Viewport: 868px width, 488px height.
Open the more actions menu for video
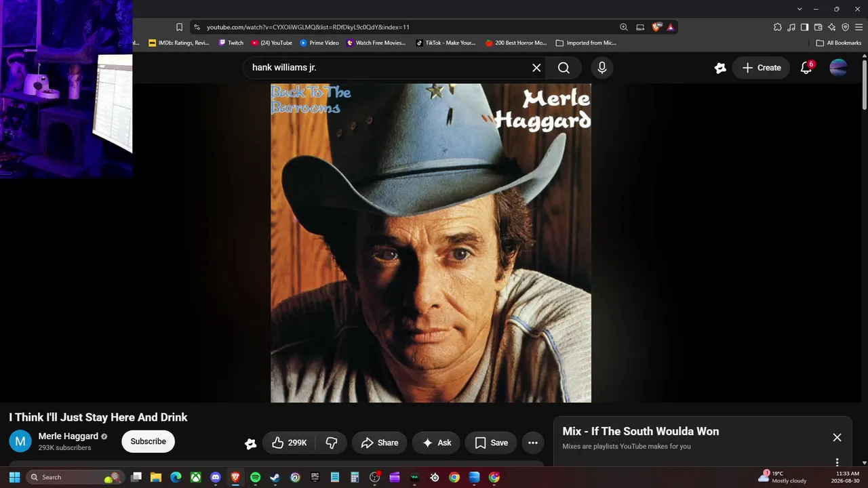[x=533, y=443]
